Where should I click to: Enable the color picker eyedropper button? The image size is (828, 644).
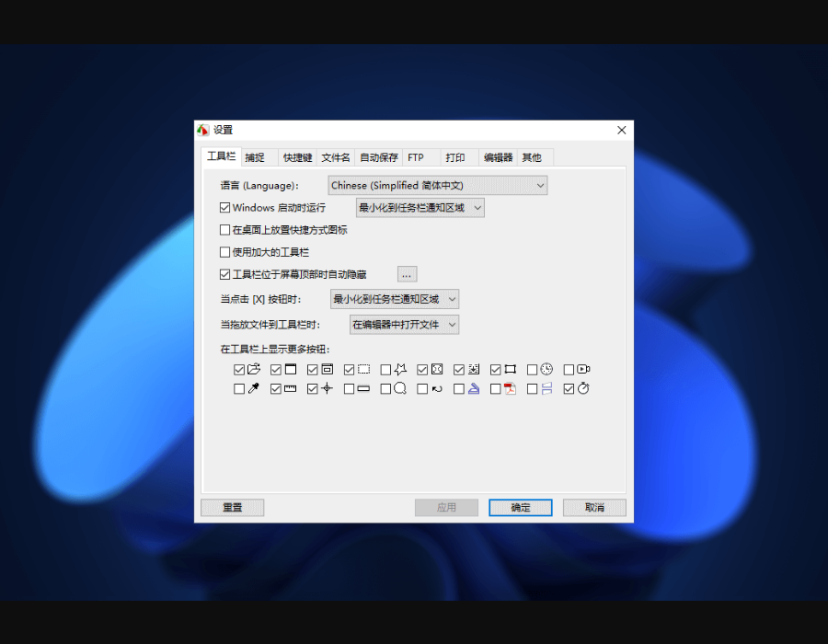pyautogui.click(x=239, y=389)
